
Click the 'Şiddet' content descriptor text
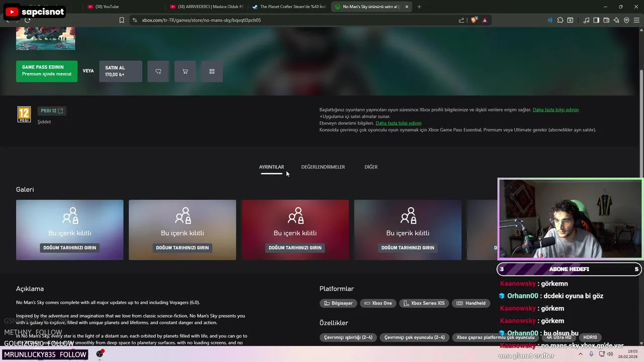pyautogui.click(x=44, y=122)
